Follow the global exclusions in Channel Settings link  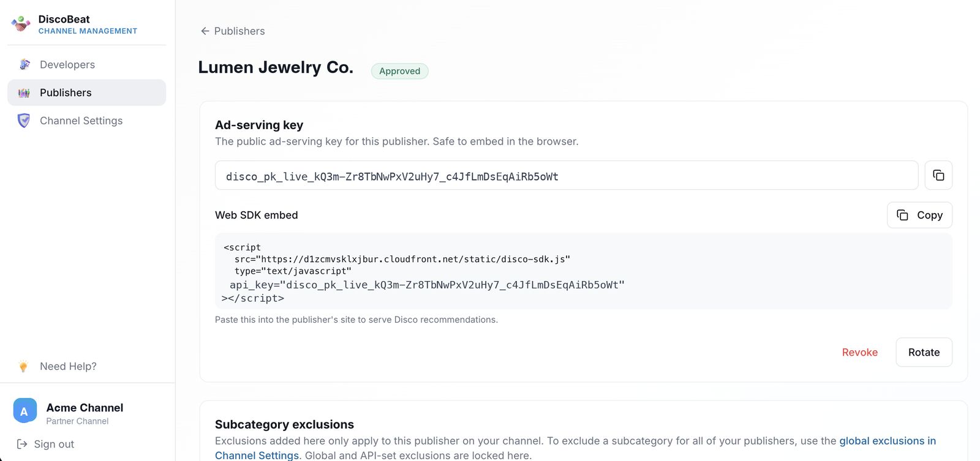click(888, 441)
